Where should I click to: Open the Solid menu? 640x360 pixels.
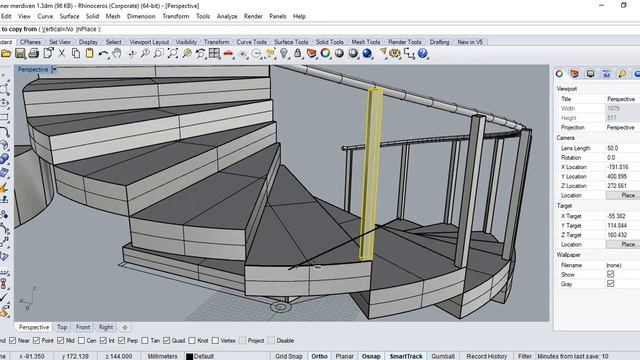coord(92,16)
